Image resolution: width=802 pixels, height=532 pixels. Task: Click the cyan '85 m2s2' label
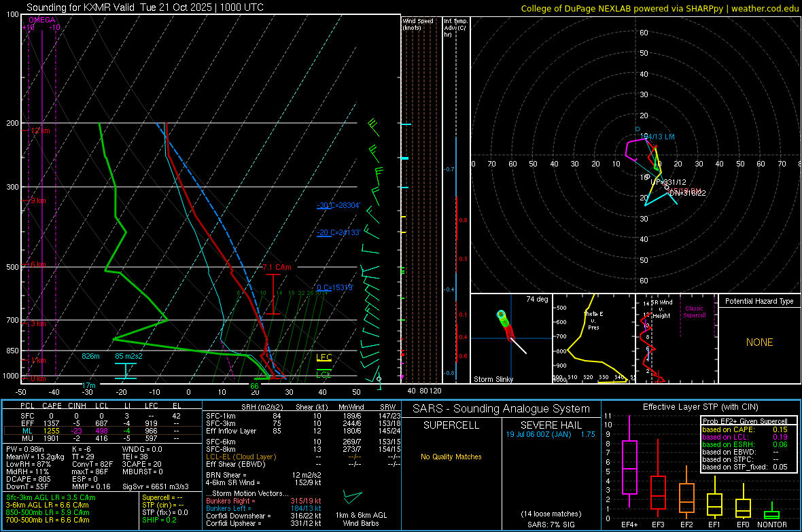[129, 356]
